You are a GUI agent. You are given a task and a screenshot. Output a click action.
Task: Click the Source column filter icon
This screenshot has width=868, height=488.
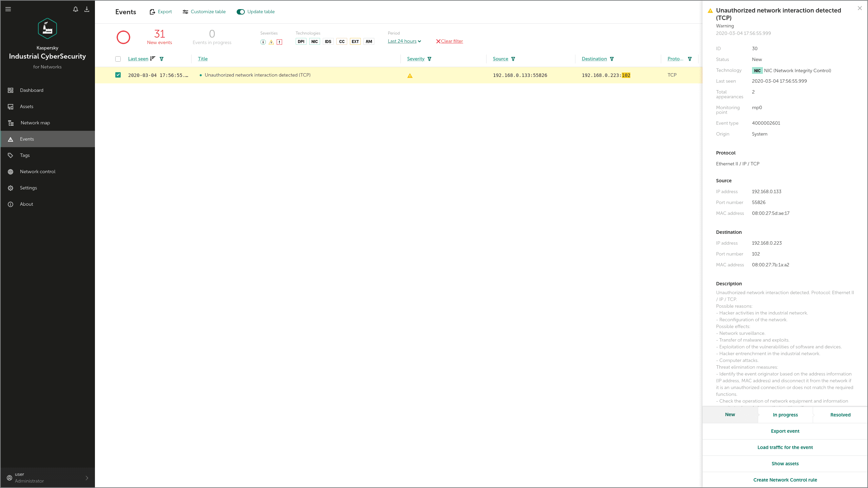(x=513, y=59)
